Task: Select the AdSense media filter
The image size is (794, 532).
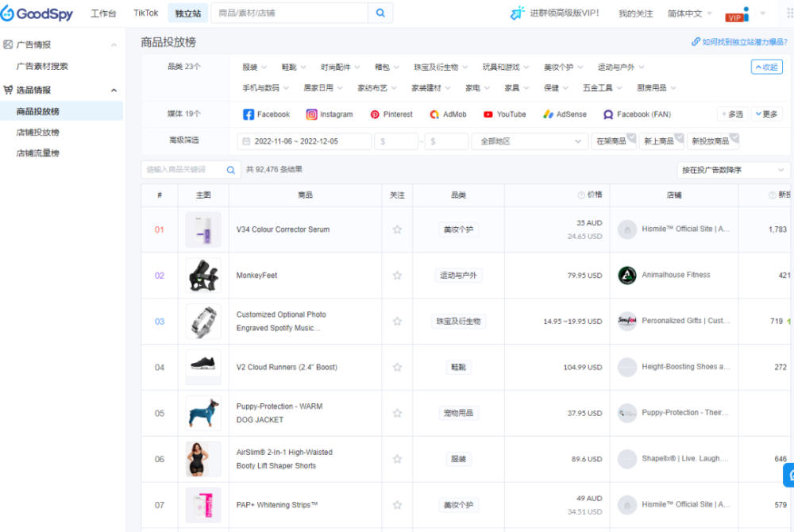Action: click(x=565, y=114)
